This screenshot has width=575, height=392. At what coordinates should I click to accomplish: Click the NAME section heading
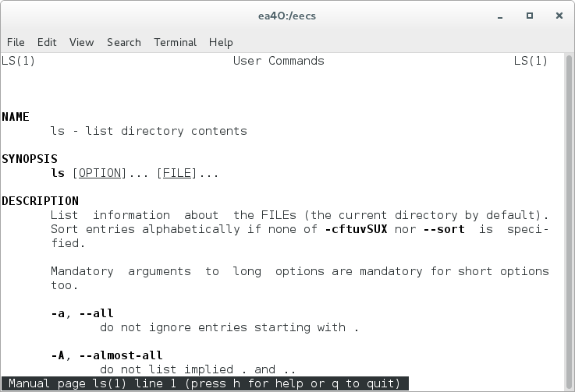click(16, 117)
